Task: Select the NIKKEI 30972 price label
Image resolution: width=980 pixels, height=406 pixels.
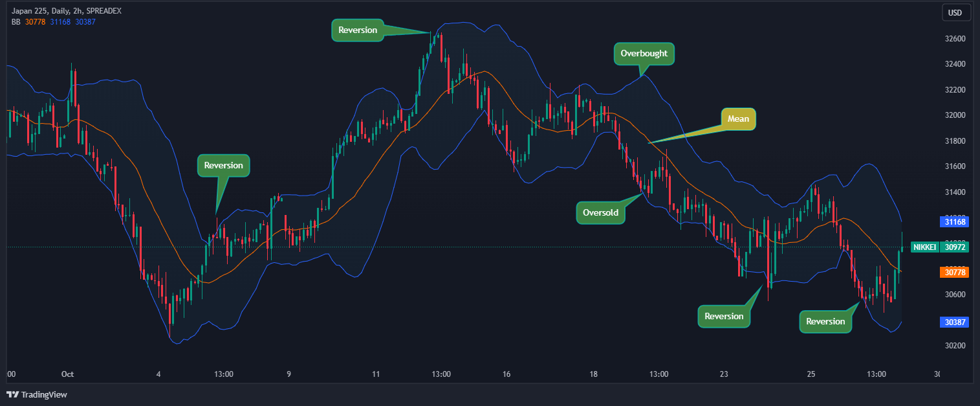Action: pyautogui.click(x=938, y=247)
